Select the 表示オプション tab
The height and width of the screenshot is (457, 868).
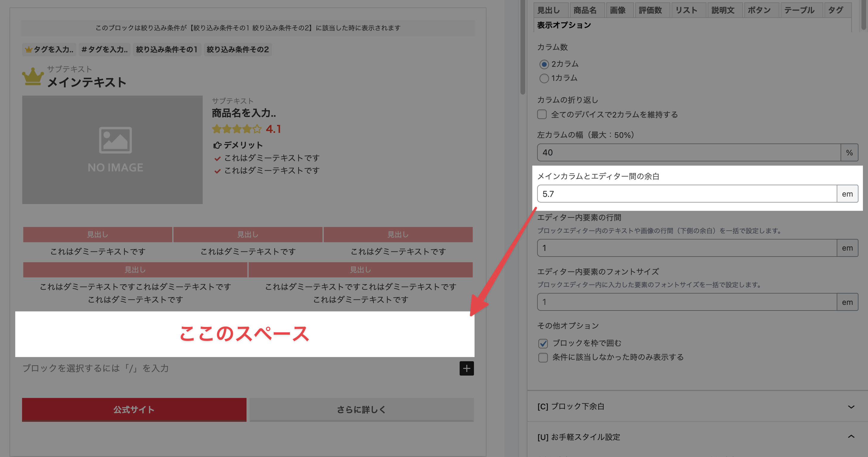(564, 25)
